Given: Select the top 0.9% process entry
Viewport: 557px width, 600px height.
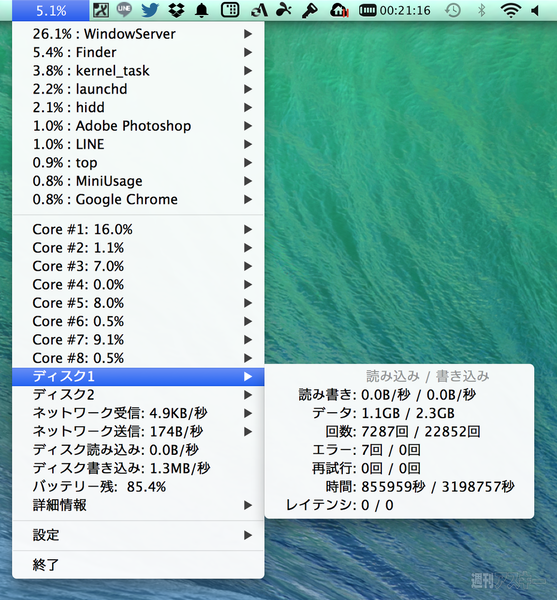Looking at the screenshot, I should [x=138, y=163].
